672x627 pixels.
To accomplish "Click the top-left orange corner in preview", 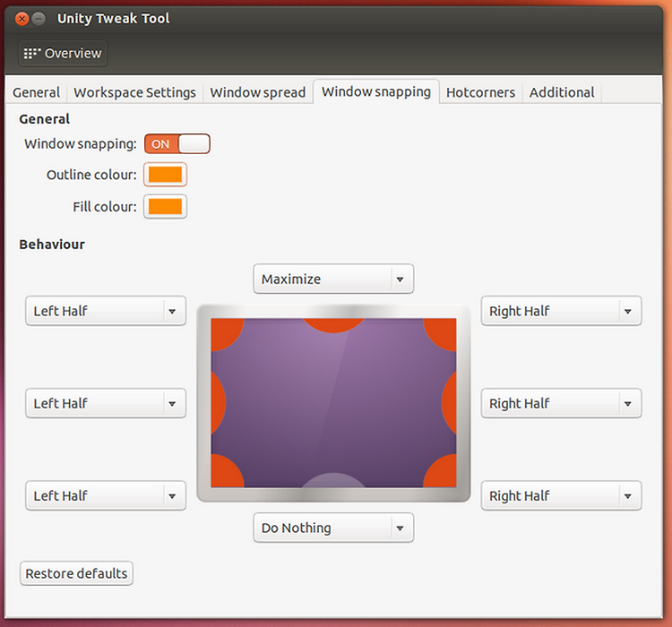I will pyautogui.click(x=225, y=331).
